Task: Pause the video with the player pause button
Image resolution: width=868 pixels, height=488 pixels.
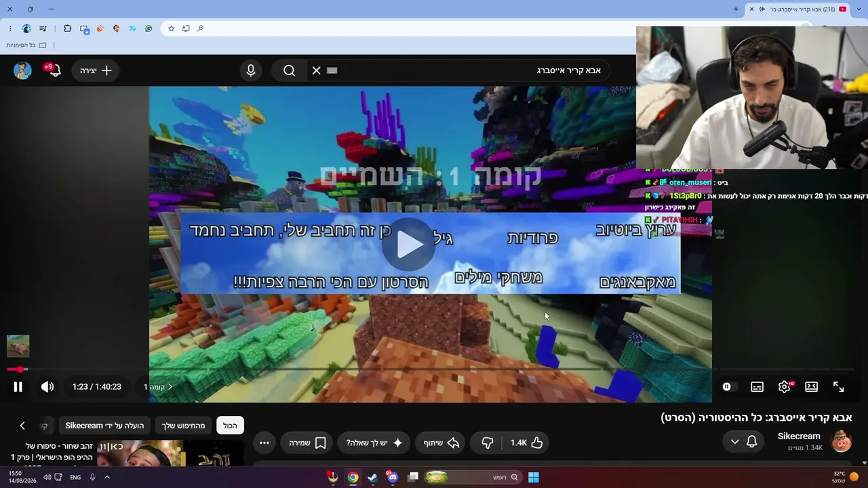Action: (x=18, y=387)
